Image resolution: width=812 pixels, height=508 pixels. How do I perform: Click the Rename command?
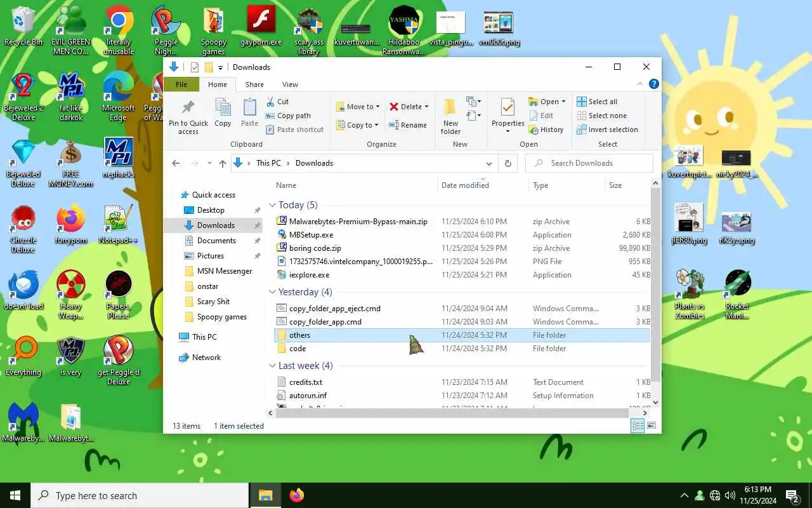[x=408, y=125]
